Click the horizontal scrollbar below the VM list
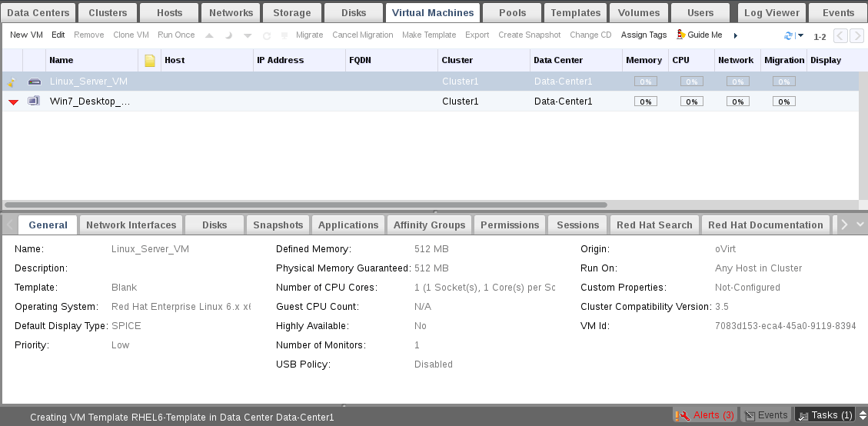This screenshot has height=426, width=868. tap(308, 205)
